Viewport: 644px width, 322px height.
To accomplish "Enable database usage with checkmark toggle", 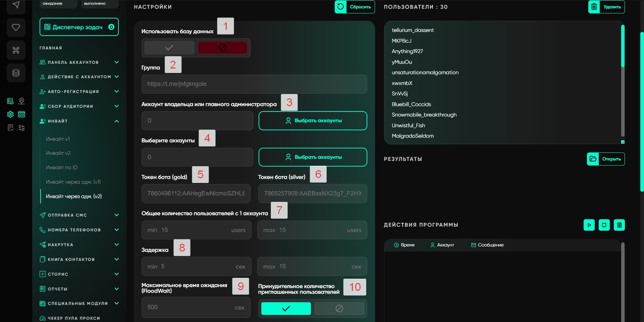I will [x=169, y=48].
